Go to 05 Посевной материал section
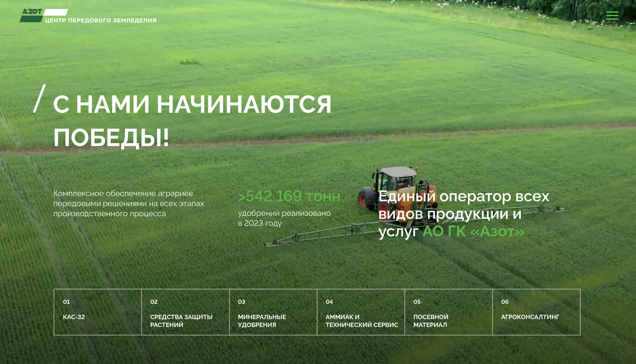The width and height of the screenshot is (636, 364). point(448,312)
